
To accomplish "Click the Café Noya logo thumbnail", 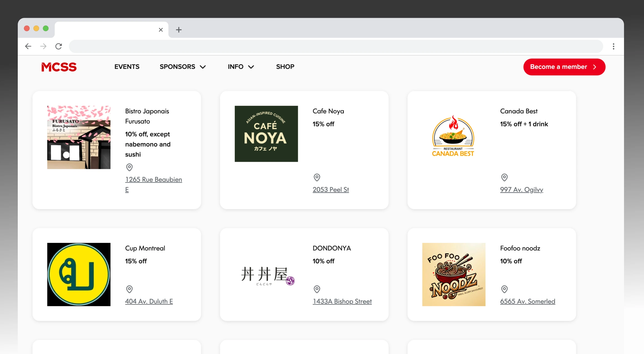I will (266, 133).
